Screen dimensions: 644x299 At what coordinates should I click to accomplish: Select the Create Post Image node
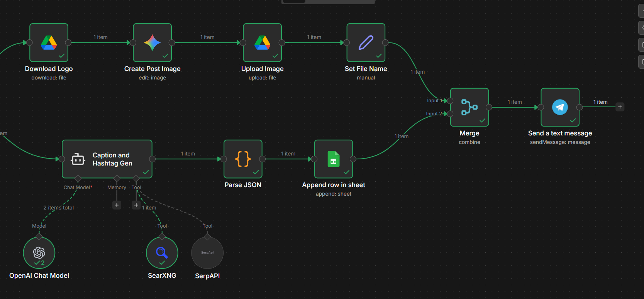pyautogui.click(x=153, y=43)
